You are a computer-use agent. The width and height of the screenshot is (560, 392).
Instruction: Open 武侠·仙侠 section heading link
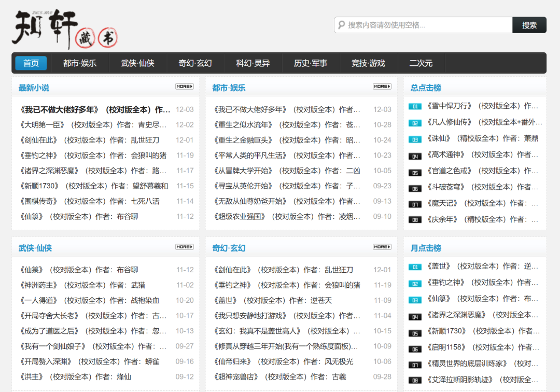tap(35, 248)
